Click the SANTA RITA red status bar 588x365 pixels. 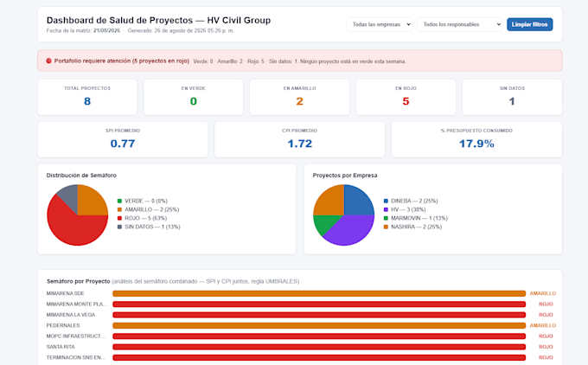[x=319, y=347]
